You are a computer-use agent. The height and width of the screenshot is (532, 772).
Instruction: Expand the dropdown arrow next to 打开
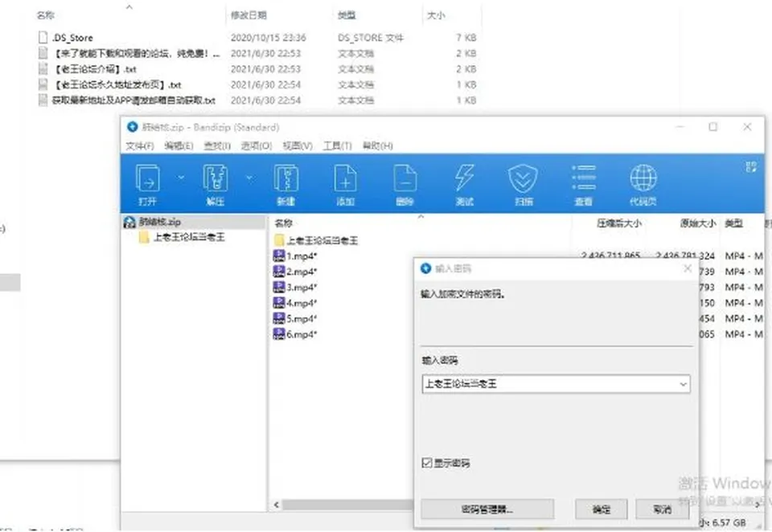[x=181, y=177]
